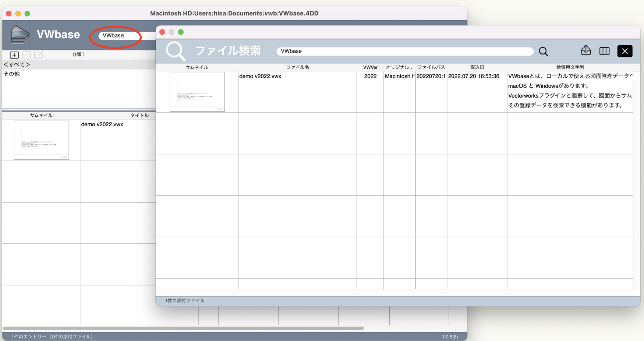This screenshot has height=341, width=644.
Task: Click the export/share icon in file search window
Action: 586,50
